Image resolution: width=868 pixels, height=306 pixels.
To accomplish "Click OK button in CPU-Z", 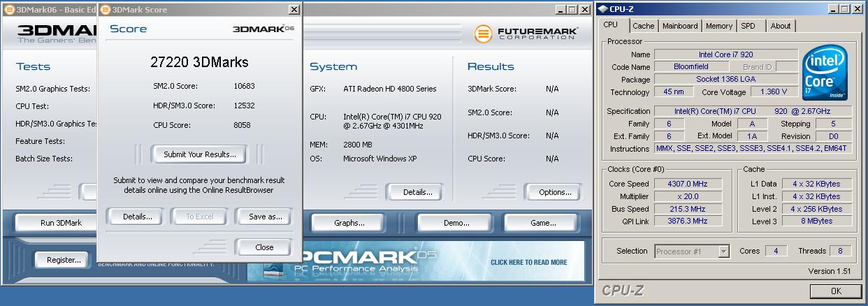I will [835, 291].
